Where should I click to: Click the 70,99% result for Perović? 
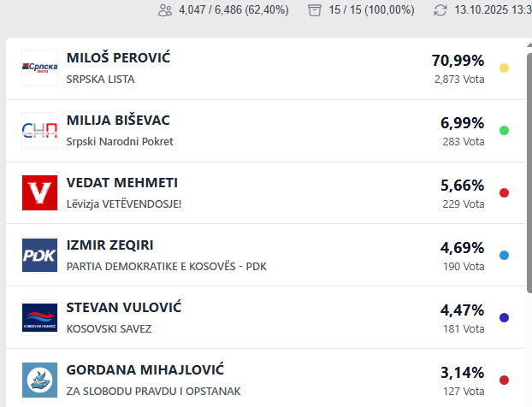click(458, 61)
